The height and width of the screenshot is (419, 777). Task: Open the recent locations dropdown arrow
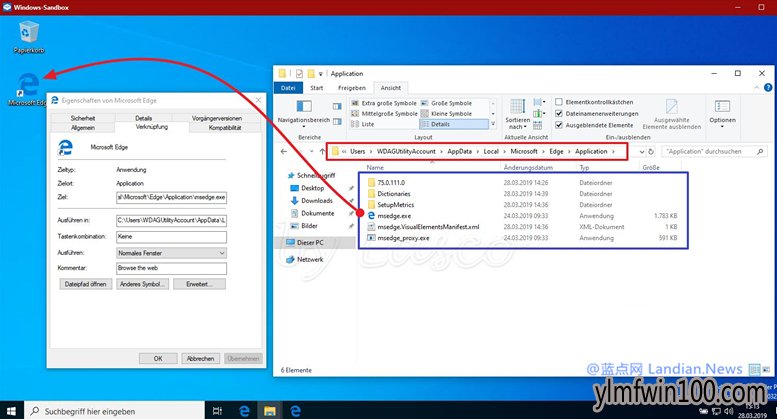tap(311, 152)
